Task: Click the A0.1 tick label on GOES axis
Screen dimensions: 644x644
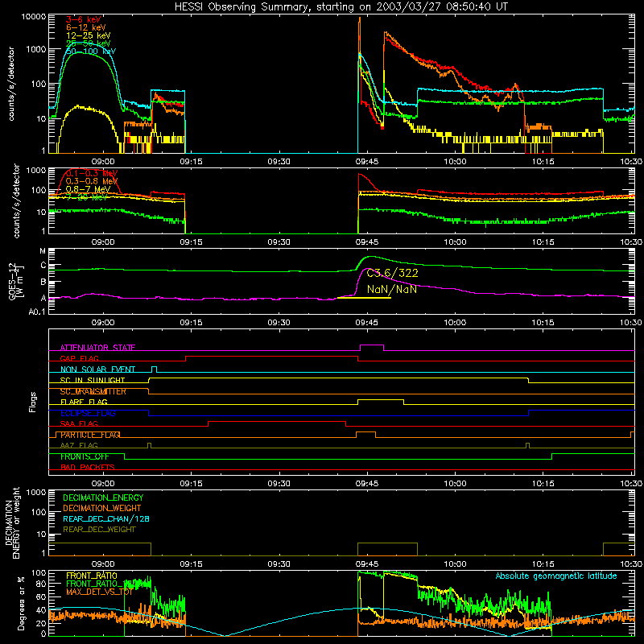Action: (37, 312)
